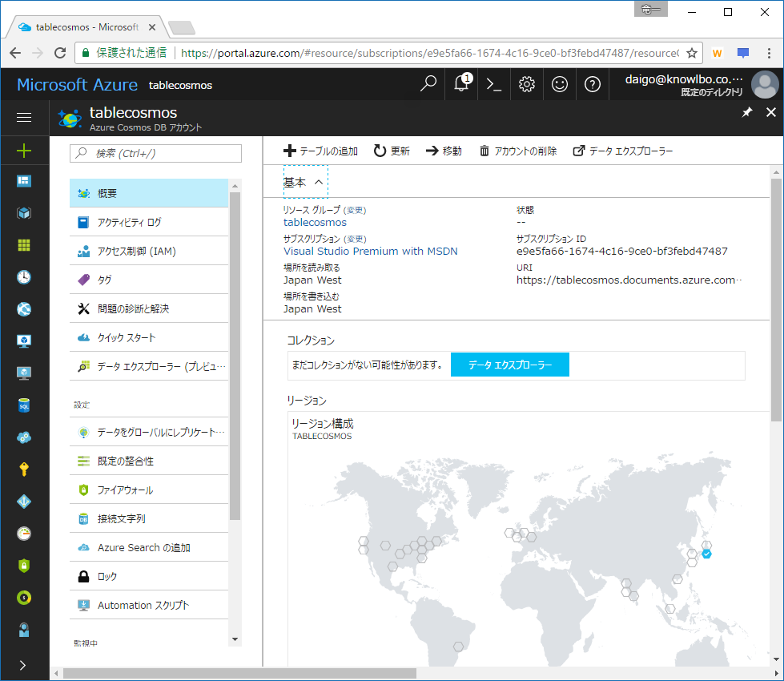The width and height of the screenshot is (784, 681).
Task: Open help question mark icon
Action: pos(593,84)
